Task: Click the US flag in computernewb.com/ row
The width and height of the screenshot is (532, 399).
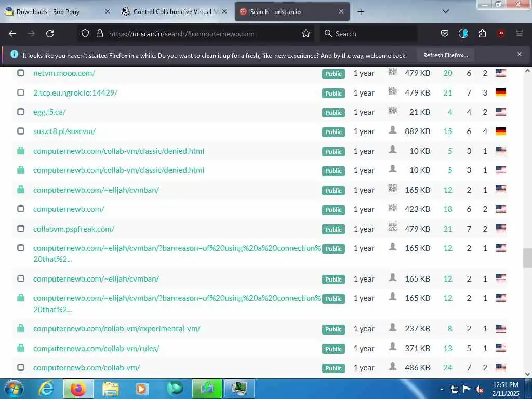Action: pos(500,209)
